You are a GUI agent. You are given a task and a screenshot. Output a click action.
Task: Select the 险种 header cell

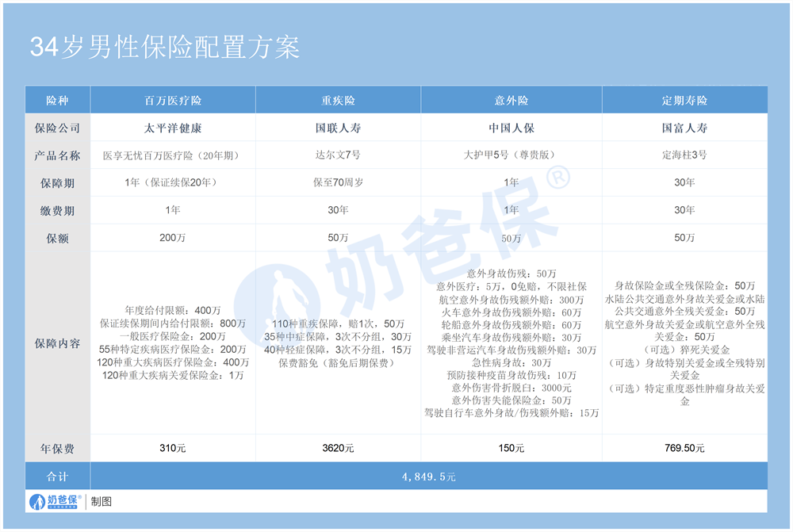(x=58, y=100)
